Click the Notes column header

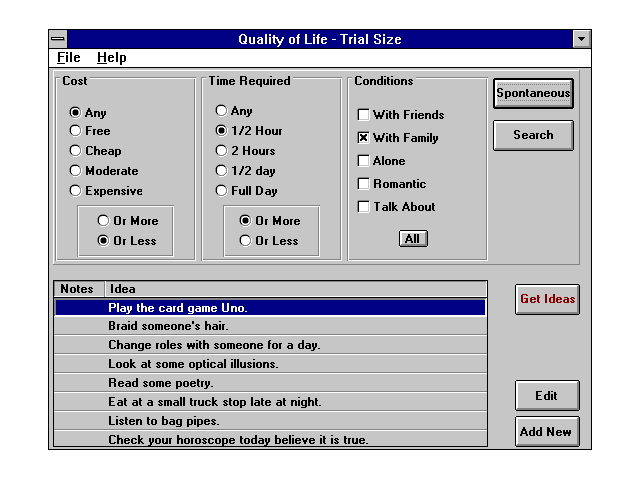tap(78, 289)
